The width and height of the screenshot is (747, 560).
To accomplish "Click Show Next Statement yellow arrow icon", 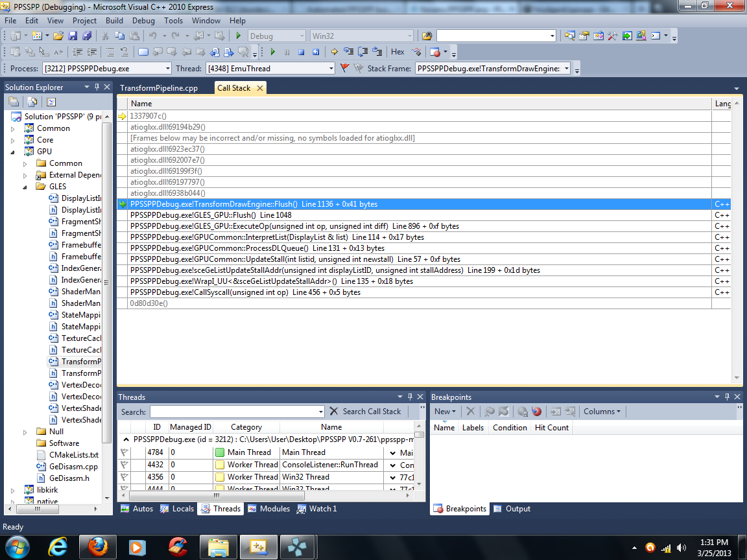I will click(x=335, y=52).
